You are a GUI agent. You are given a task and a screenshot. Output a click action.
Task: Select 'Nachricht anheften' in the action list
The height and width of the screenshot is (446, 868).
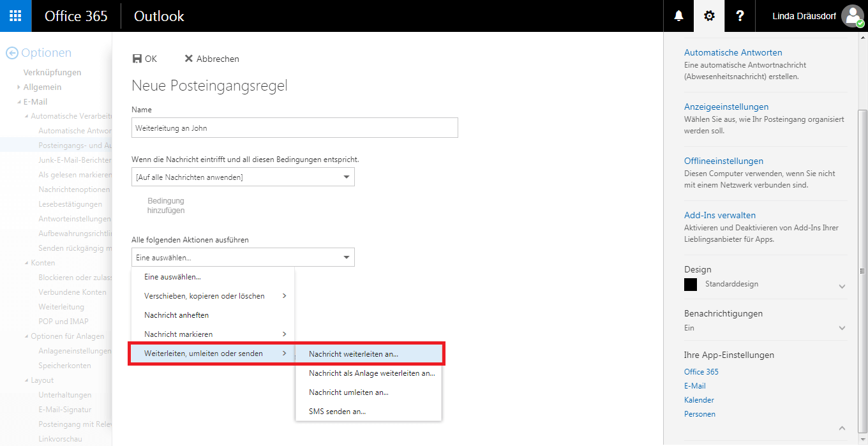point(177,315)
